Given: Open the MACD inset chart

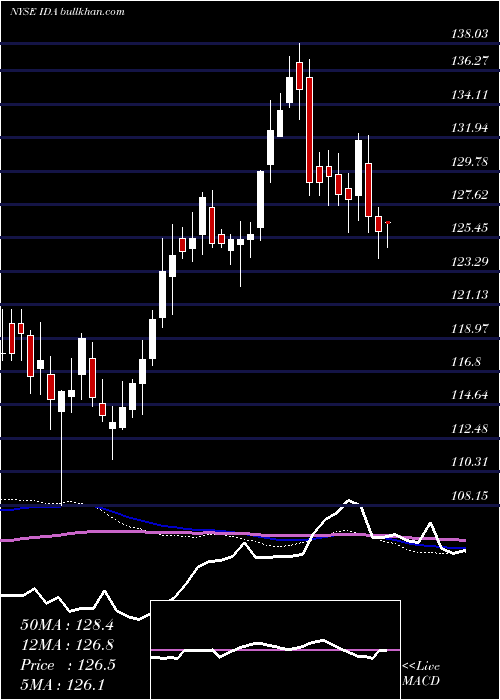Looking at the screenshot, I should coord(275,650).
